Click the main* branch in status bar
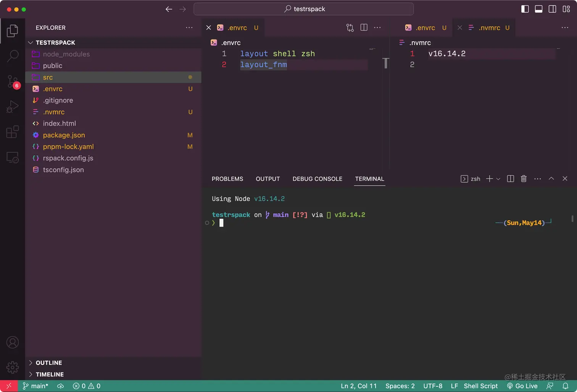Image resolution: width=577 pixels, height=392 pixels. coord(35,386)
